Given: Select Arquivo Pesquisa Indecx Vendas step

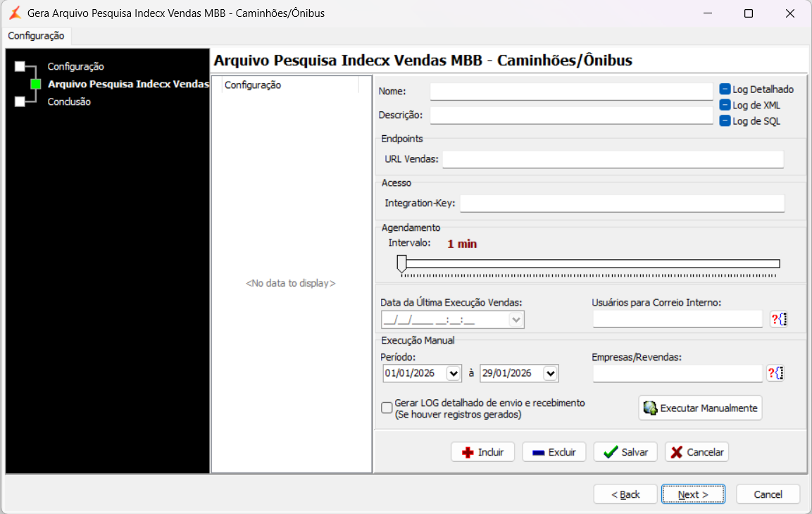Looking at the screenshot, I should [x=129, y=84].
